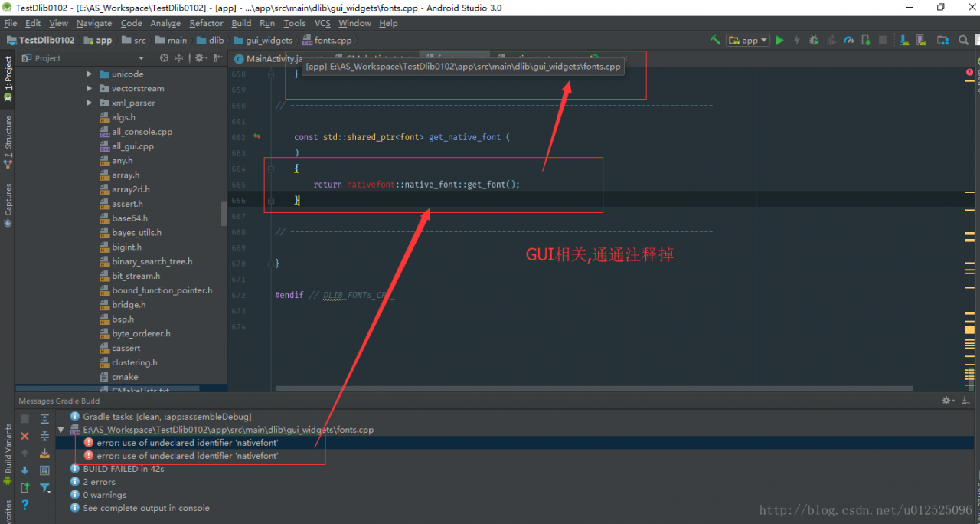980x524 pixels.
Task: Toggle 1: Project tool window sidebar
Action: (8, 80)
